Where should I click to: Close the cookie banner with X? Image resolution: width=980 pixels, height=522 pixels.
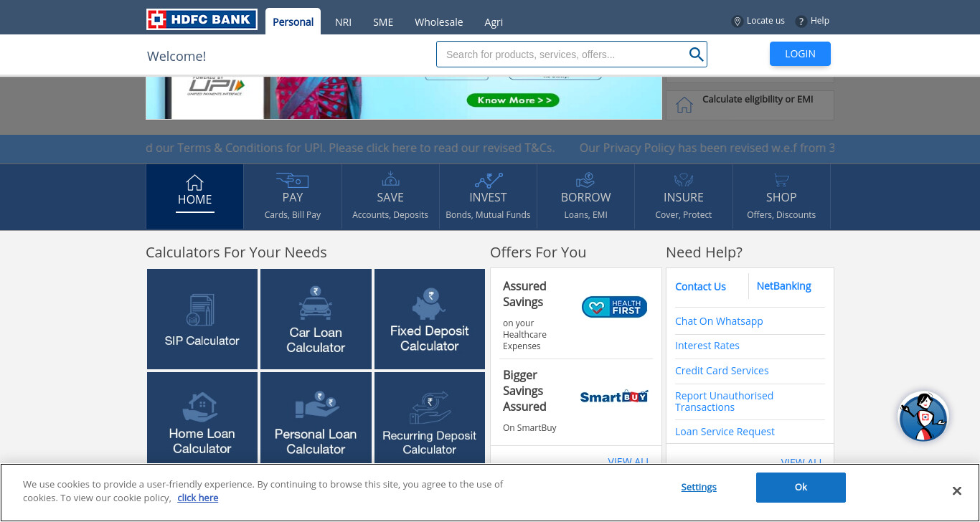[x=956, y=491]
